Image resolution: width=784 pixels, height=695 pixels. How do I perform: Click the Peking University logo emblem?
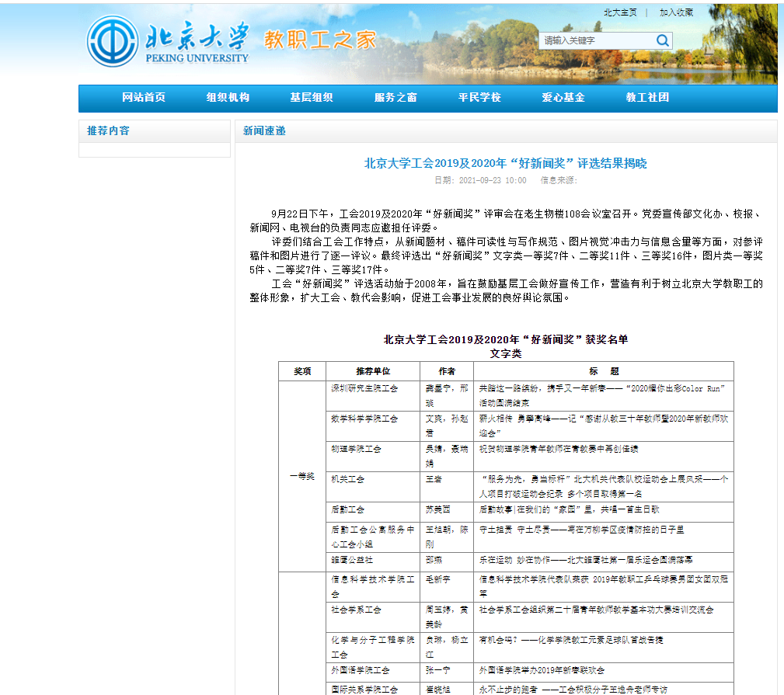tap(113, 41)
